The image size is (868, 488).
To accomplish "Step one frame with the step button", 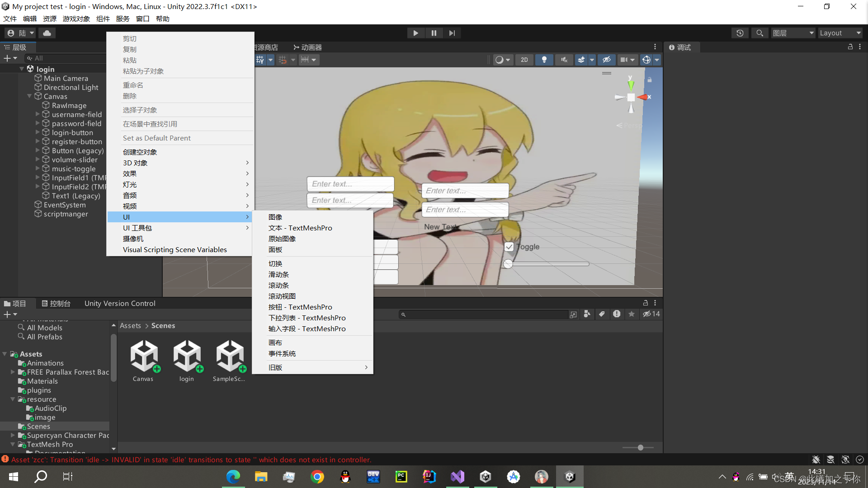I will coord(452,33).
